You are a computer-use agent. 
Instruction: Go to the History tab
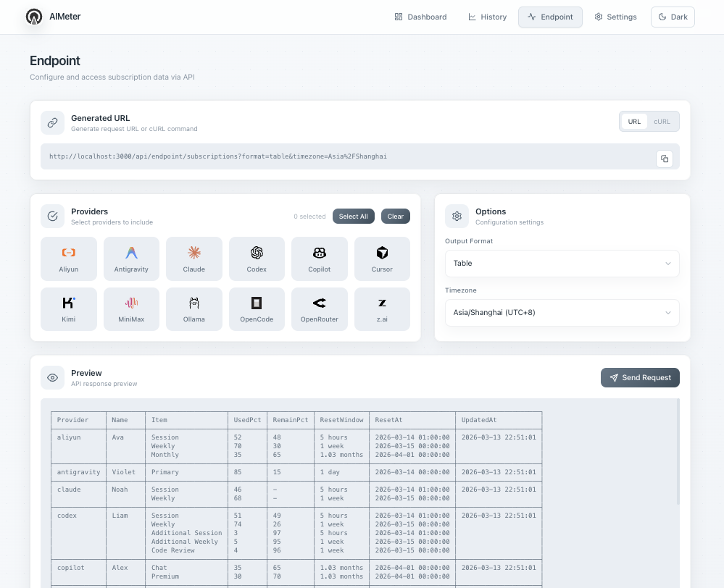(x=487, y=17)
